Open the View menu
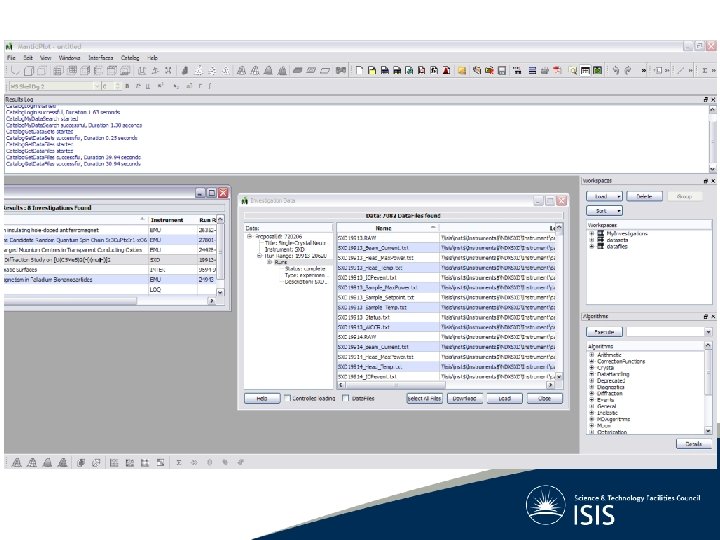 point(45,58)
